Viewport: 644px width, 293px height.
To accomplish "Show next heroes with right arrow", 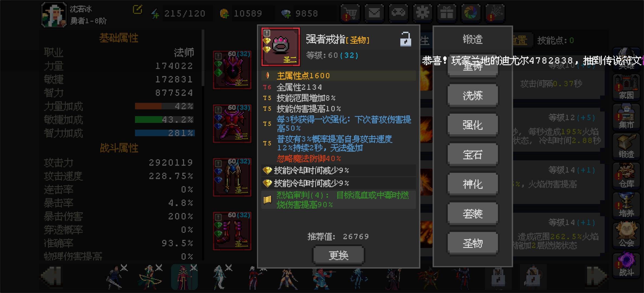I will point(597,276).
